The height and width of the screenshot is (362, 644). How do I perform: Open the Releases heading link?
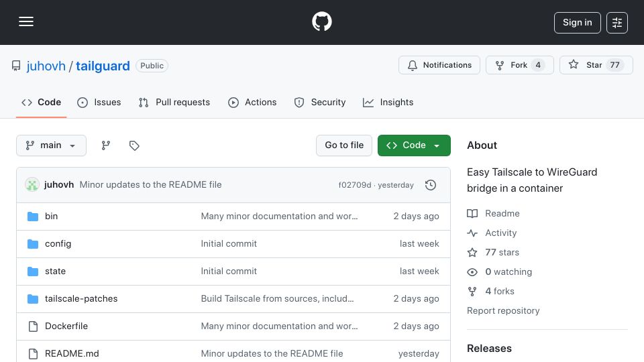[489, 349]
